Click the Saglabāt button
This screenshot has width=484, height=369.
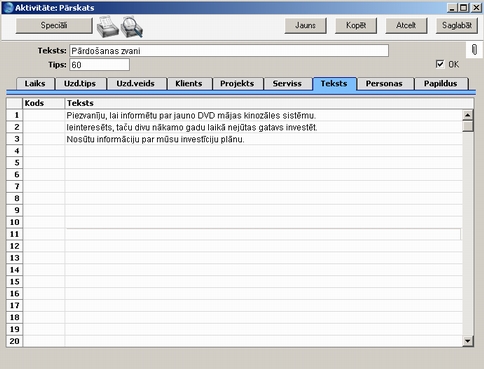457,25
